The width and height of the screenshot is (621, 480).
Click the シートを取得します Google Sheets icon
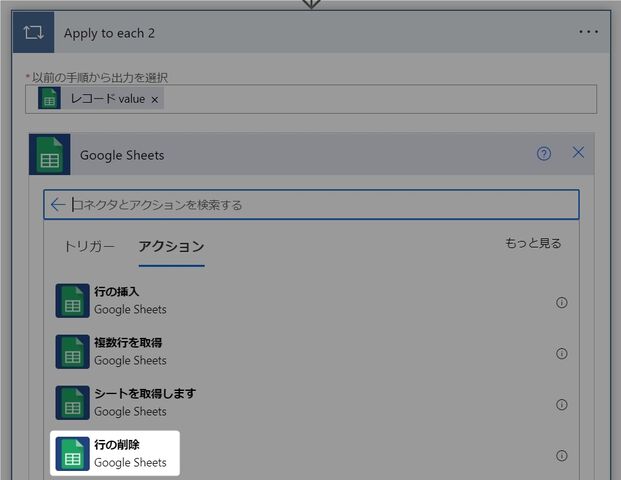(72, 403)
